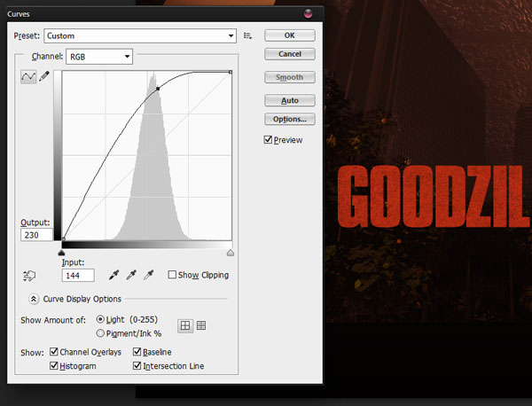Close the Curves dialog with round button

click(308, 14)
